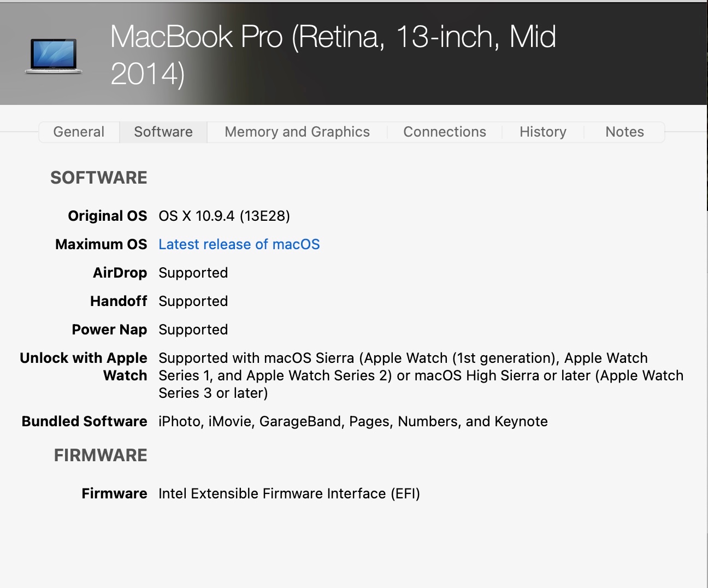The image size is (708, 588).
Task: Go to the Connections tab
Action: coord(445,132)
